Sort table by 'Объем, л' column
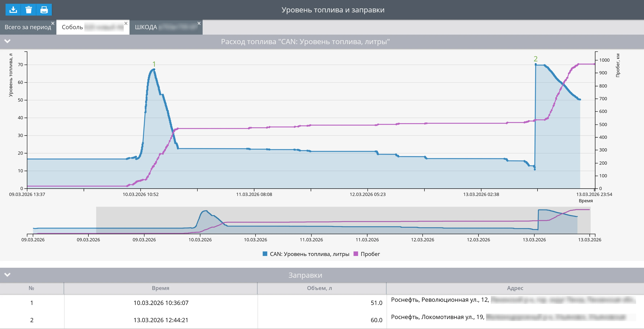 point(322,288)
